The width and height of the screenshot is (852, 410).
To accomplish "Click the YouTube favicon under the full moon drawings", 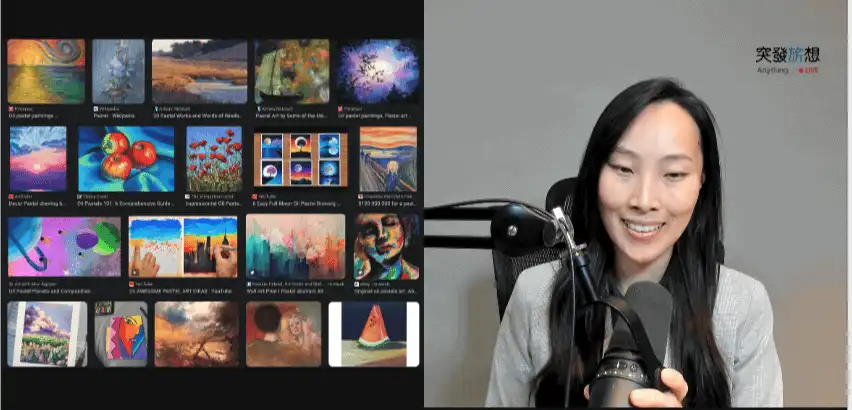I will (x=257, y=197).
